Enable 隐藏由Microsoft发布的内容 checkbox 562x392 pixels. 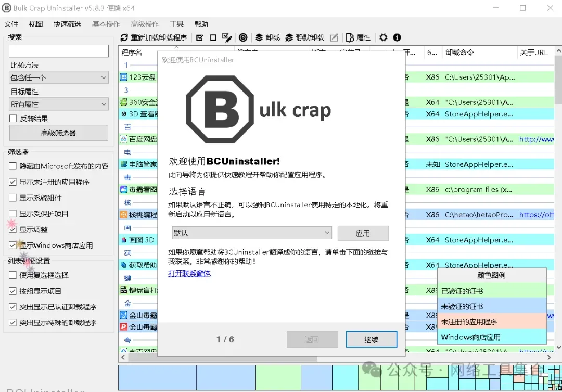click(12, 166)
